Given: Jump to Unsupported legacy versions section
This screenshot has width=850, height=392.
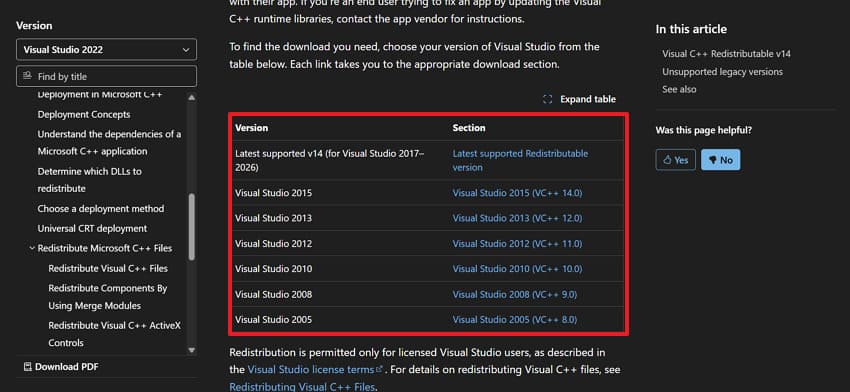Looking at the screenshot, I should pyautogui.click(x=723, y=72).
